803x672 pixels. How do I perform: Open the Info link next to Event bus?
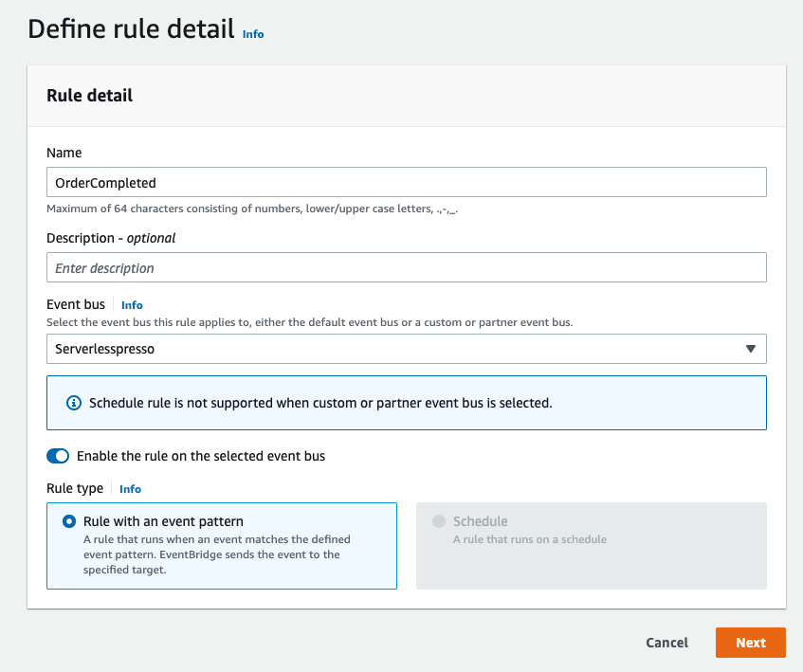point(132,305)
